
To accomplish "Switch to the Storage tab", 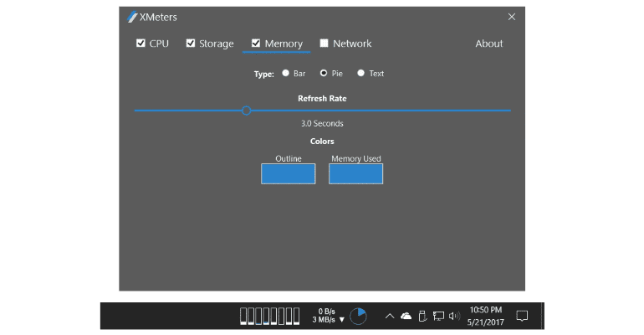I will (x=217, y=44).
